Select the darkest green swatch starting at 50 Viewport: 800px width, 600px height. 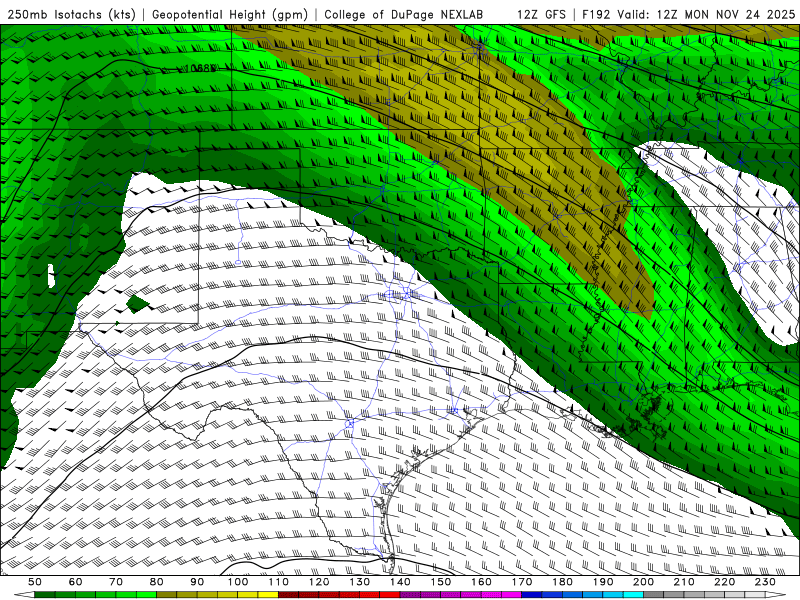click(x=45, y=594)
